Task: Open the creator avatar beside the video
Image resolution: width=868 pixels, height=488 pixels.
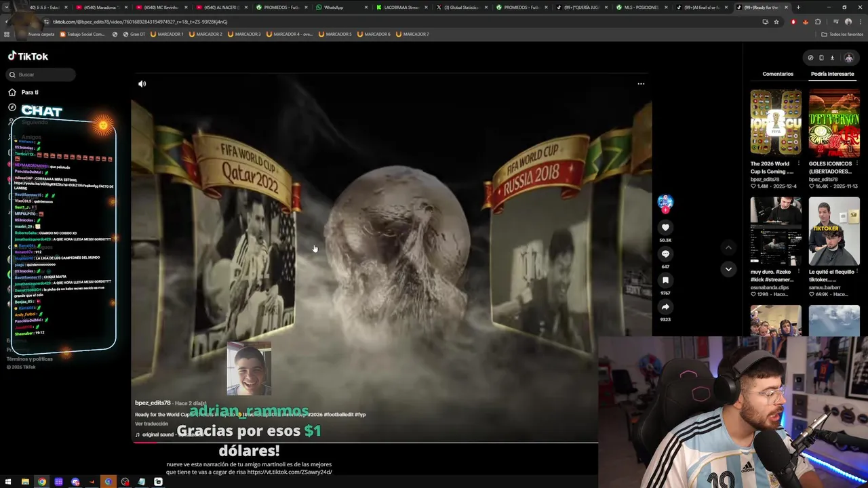Action: tap(665, 203)
